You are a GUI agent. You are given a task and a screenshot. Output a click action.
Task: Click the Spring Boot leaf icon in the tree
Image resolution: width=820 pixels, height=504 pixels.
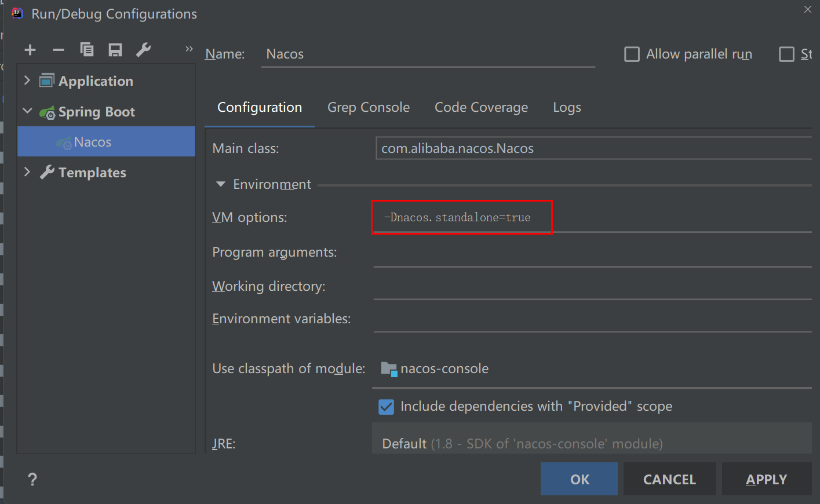48,112
